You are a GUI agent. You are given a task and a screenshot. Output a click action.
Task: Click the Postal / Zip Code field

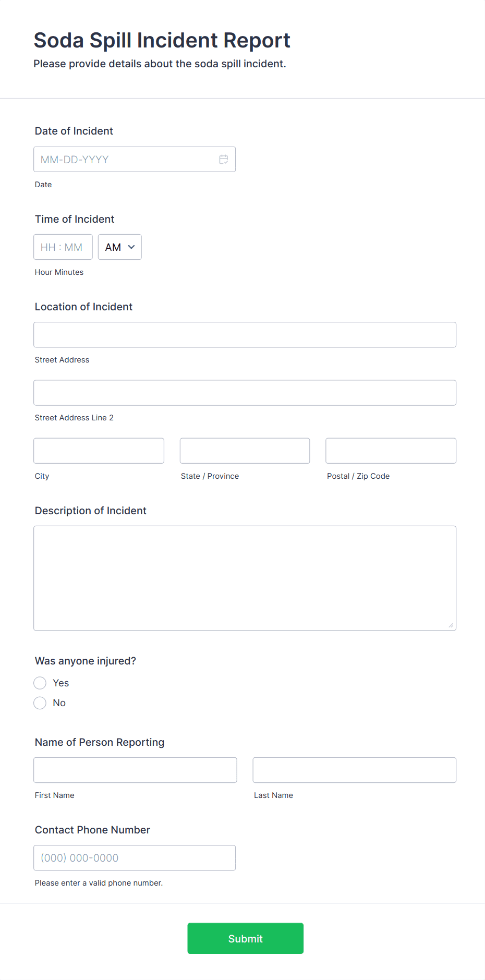click(390, 450)
